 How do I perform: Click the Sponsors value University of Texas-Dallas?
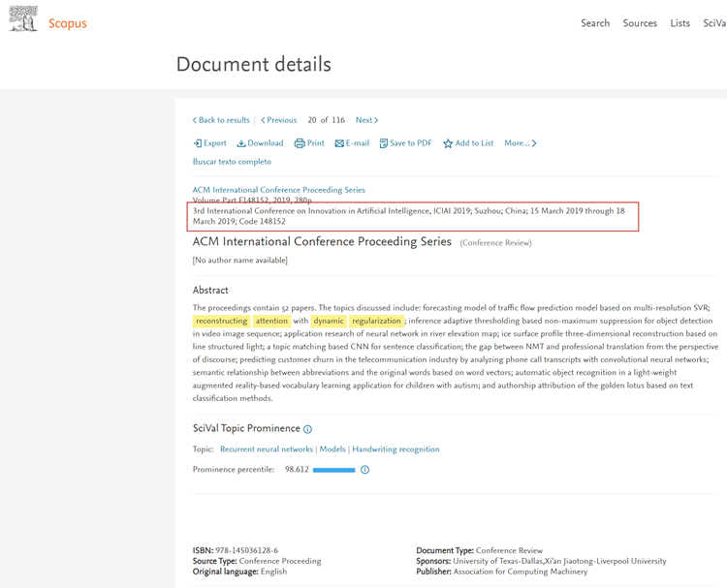click(498, 561)
